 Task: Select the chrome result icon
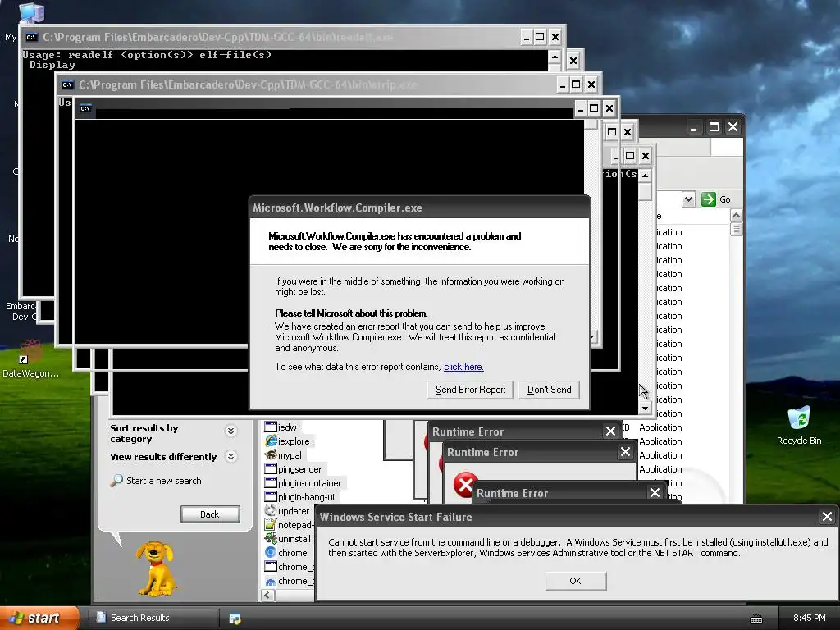[x=271, y=552]
